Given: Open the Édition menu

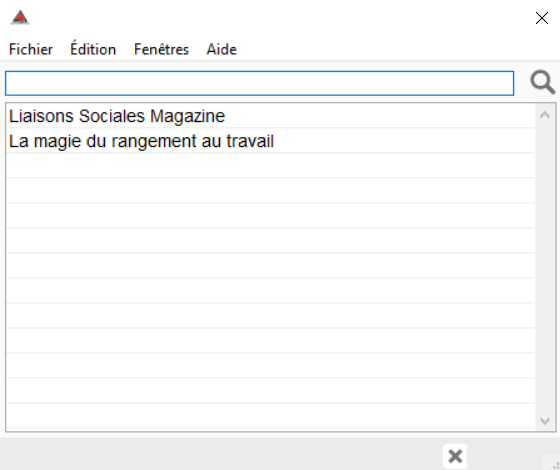Looking at the screenshot, I should pos(93,49).
